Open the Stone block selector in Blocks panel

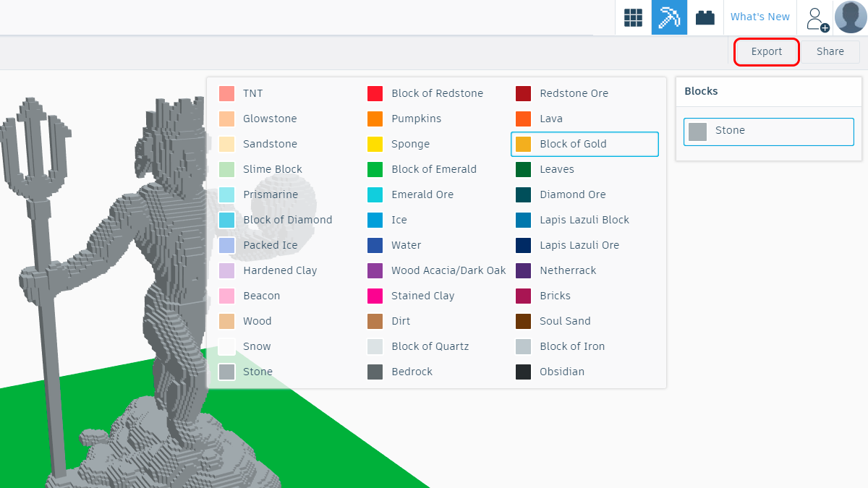[769, 132]
